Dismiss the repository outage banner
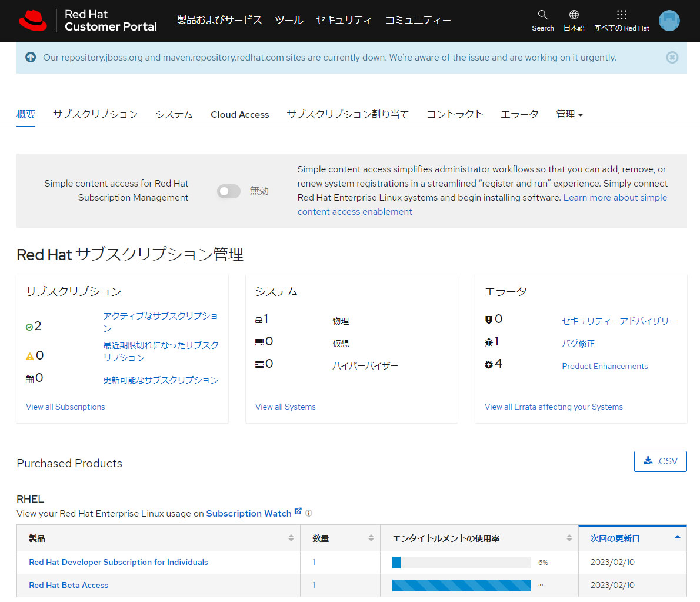Viewport: 700px width, 602px height. pos(672,57)
